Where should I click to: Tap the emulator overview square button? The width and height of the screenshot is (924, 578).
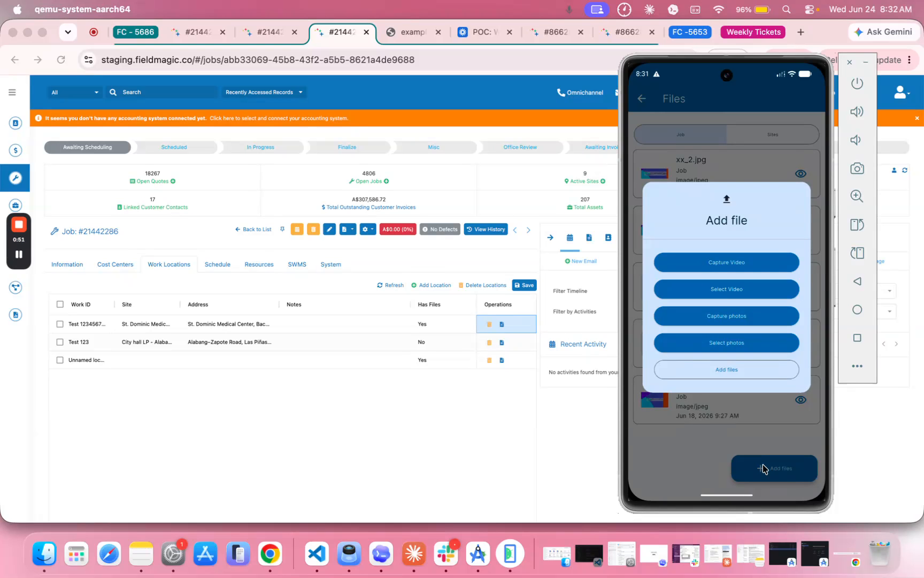point(857,338)
